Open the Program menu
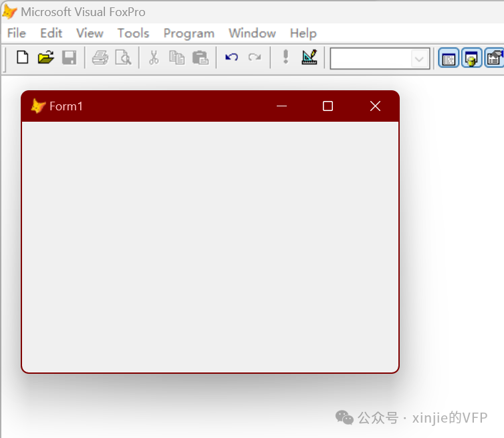The image size is (504, 438). 188,33
